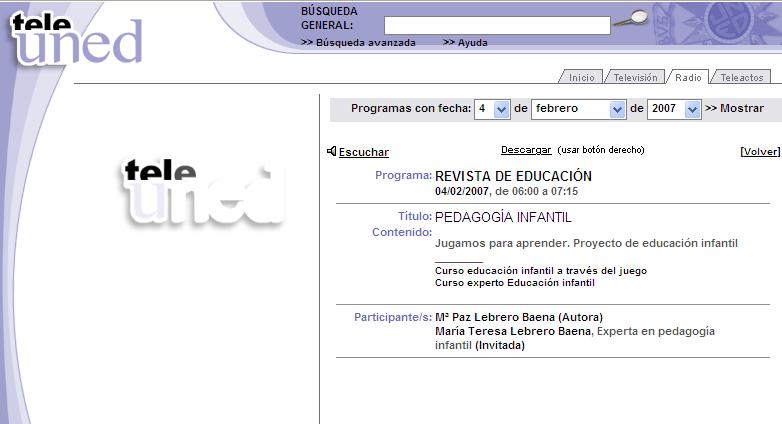Click the Volver back link
Screen dimensions: 782x424
[761, 152]
